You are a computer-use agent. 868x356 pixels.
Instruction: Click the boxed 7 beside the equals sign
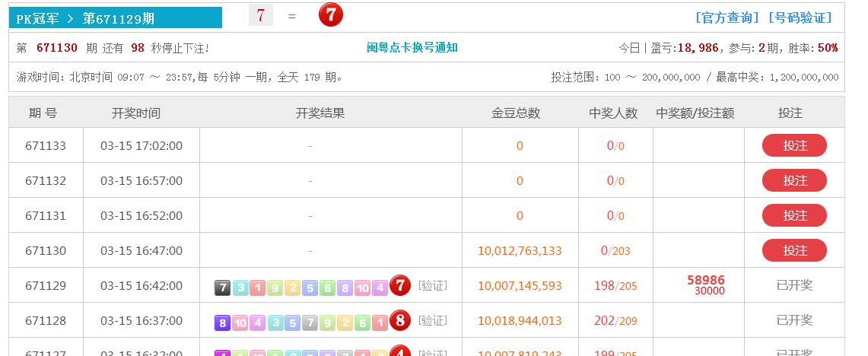tap(260, 15)
